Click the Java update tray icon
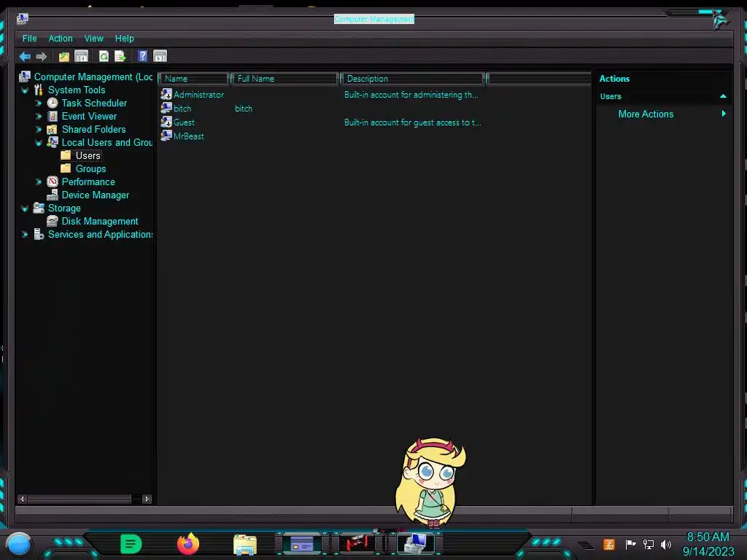 pyautogui.click(x=609, y=544)
